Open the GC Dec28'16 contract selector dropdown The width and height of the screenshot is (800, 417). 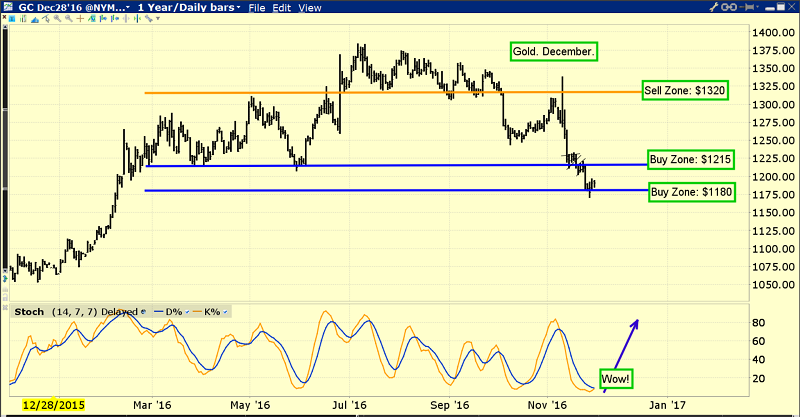[x=73, y=8]
